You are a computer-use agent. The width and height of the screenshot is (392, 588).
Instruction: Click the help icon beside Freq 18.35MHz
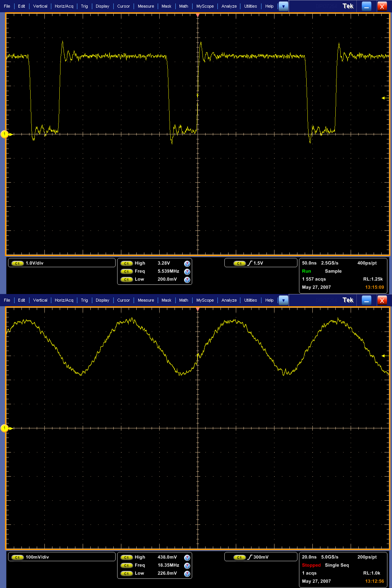click(x=187, y=565)
